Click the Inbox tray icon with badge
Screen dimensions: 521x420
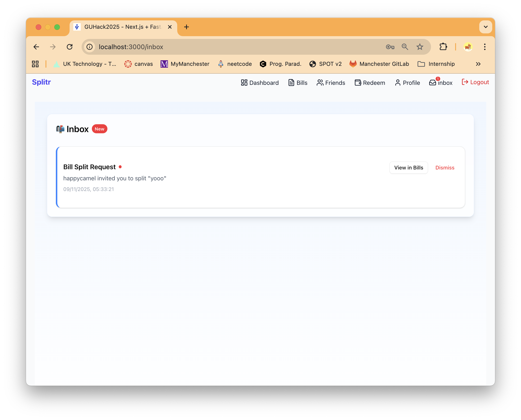pyautogui.click(x=433, y=83)
